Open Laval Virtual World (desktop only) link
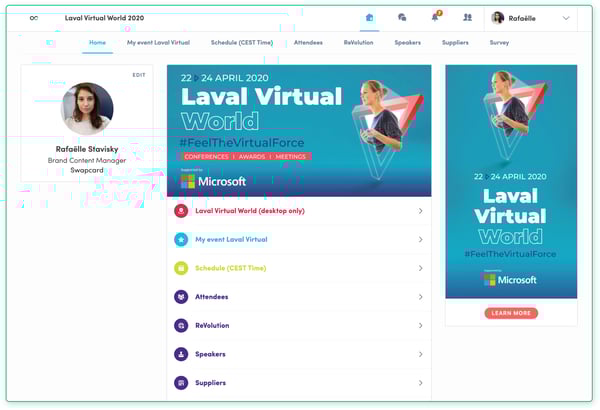The image size is (600, 410). [x=250, y=211]
